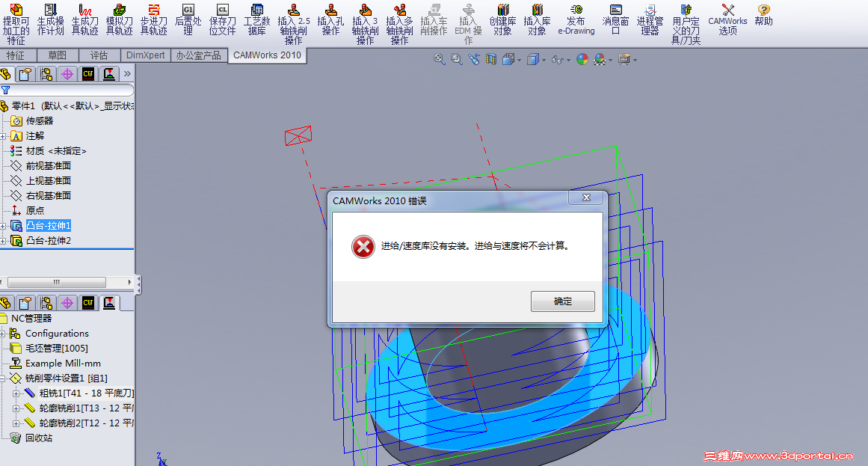The height and width of the screenshot is (466, 868).
Task: Collapse 铣削零件设置1 [组1] node
Action: 3,378
